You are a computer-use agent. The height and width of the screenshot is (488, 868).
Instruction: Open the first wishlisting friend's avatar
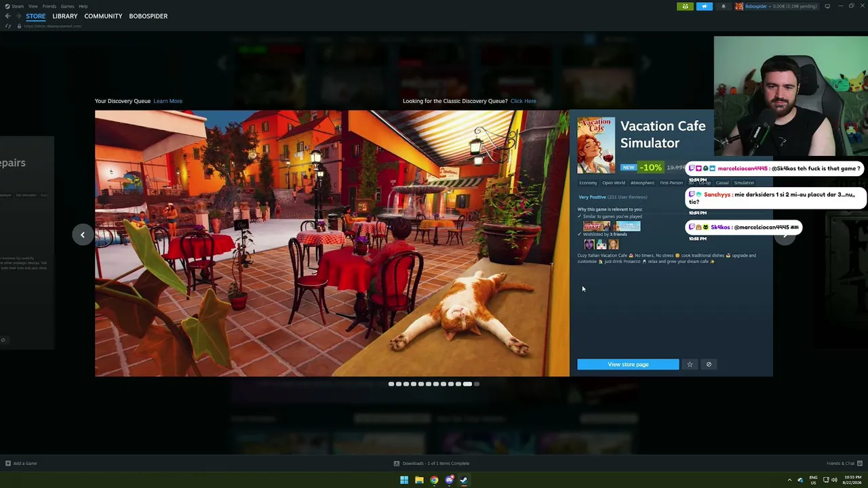[x=589, y=244]
